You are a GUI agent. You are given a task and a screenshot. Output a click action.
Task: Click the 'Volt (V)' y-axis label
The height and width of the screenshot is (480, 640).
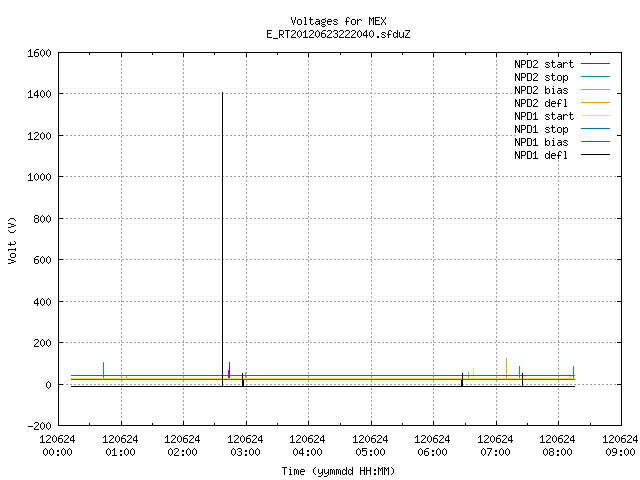tap(12, 240)
